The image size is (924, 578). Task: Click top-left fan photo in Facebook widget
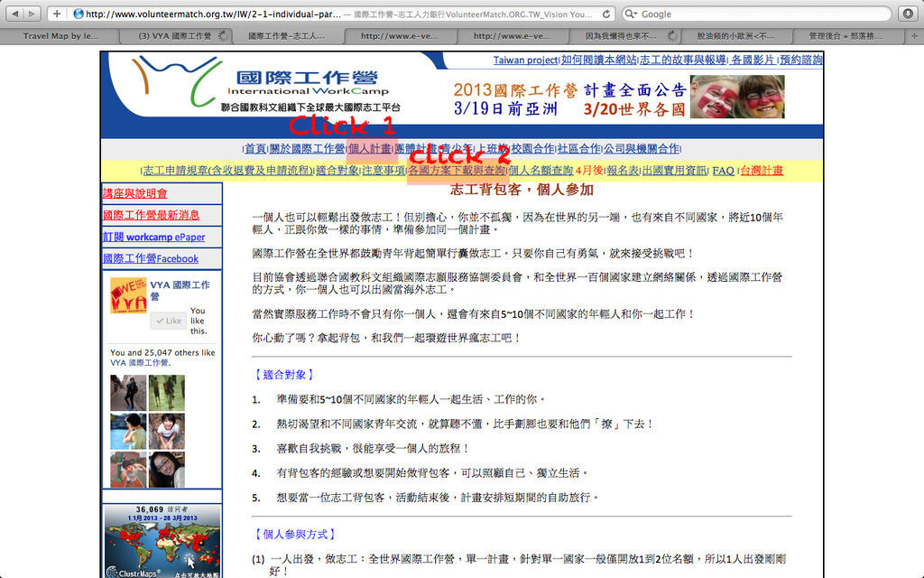point(128,393)
